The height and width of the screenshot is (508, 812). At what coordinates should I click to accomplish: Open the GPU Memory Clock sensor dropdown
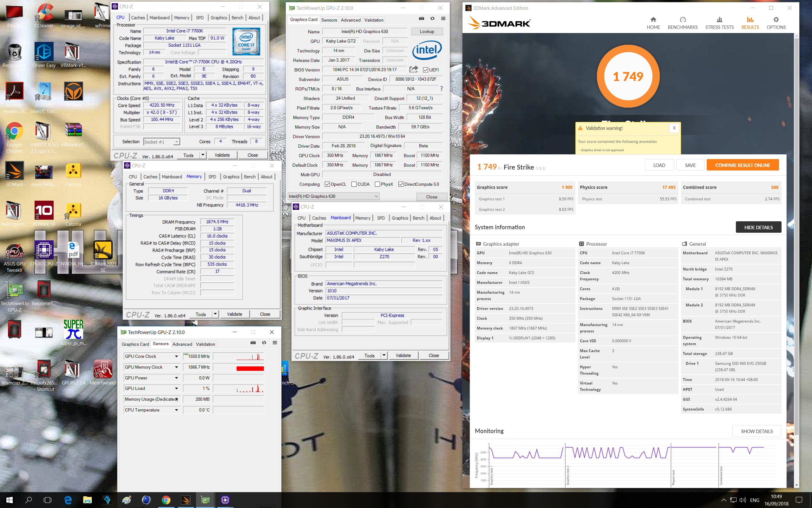coord(176,367)
